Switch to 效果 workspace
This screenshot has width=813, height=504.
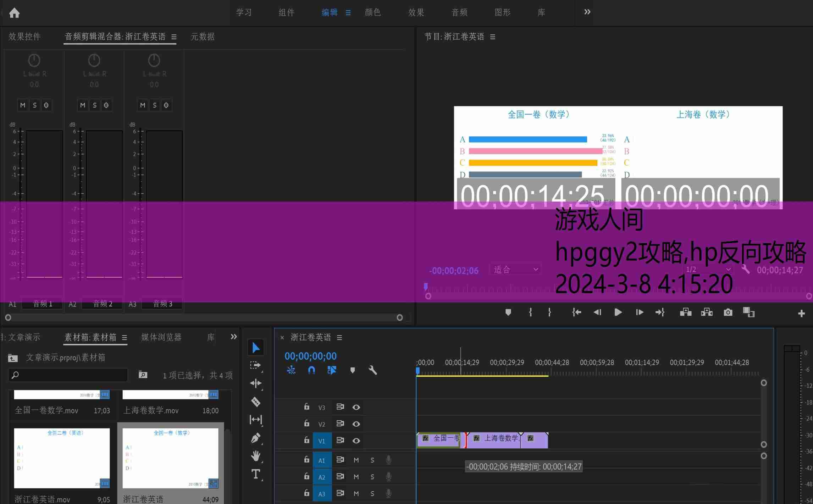pyautogui.click(x=416, y=12)
